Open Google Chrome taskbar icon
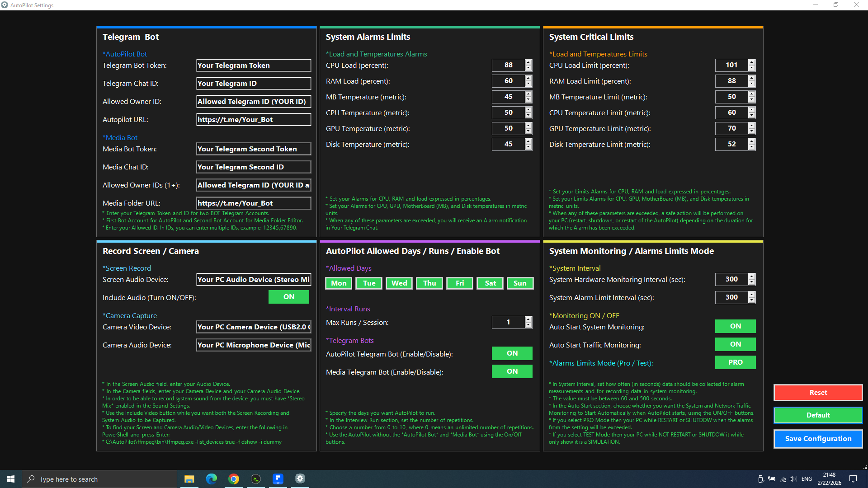This screenshot has width=868, height=488. [x=234, y=479]
